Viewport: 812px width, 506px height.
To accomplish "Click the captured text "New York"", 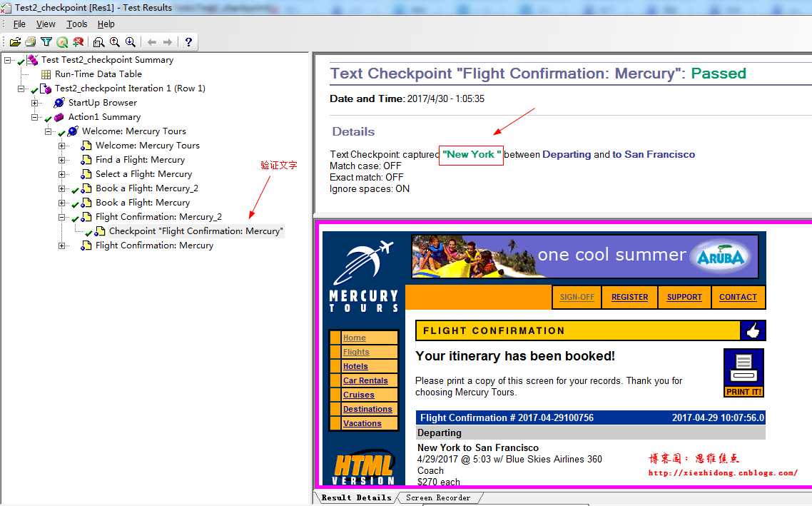I will point(471,154).
